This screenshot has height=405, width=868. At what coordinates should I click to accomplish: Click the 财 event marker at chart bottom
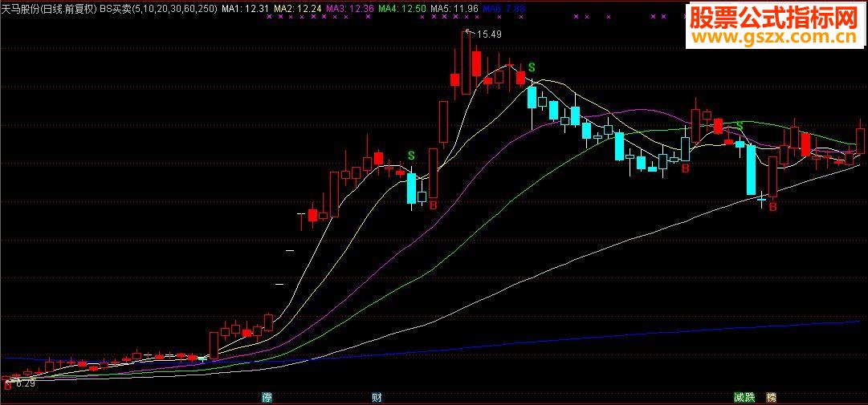(x=377, y=397)
